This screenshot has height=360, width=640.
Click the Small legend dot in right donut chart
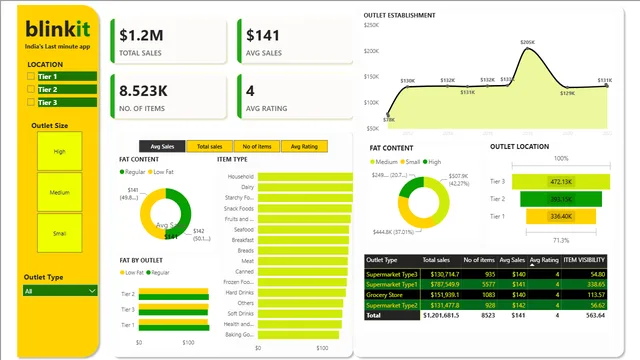[x=402, y=162]
